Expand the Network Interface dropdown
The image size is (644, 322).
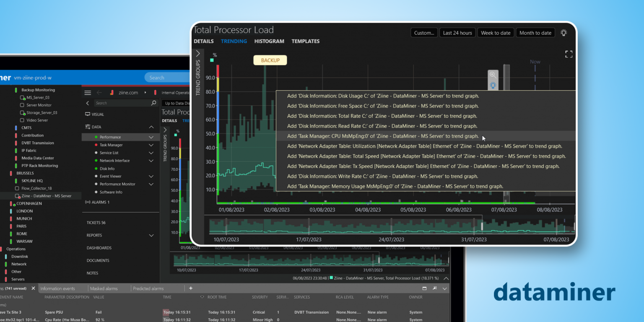[151, 160]
